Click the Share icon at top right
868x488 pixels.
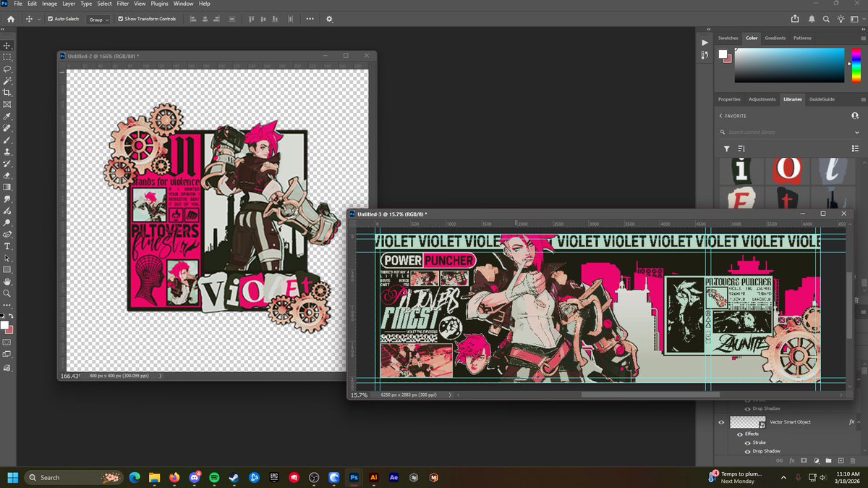tap(795, 19)
